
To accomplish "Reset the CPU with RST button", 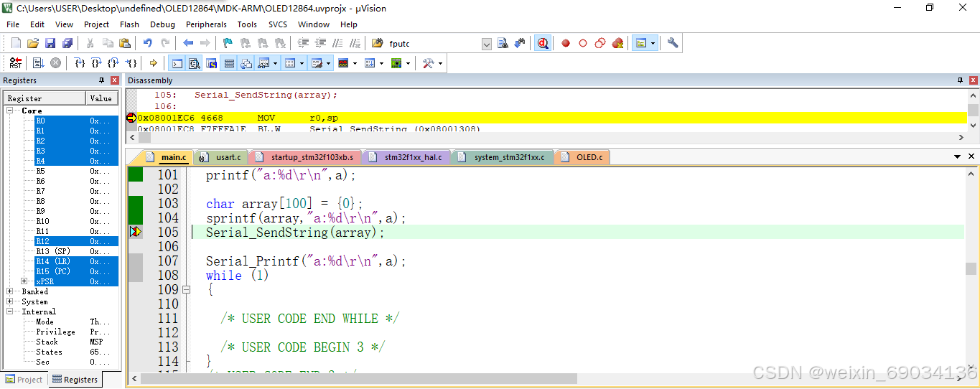I will [x=16, y=63].
